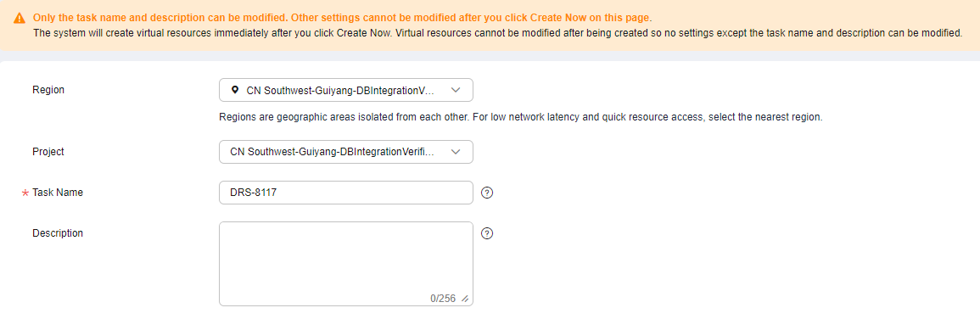This screenshot has height=319, width=980.
Task: Click the location pin icon in Region selector
Action: [x=234, y=90]
